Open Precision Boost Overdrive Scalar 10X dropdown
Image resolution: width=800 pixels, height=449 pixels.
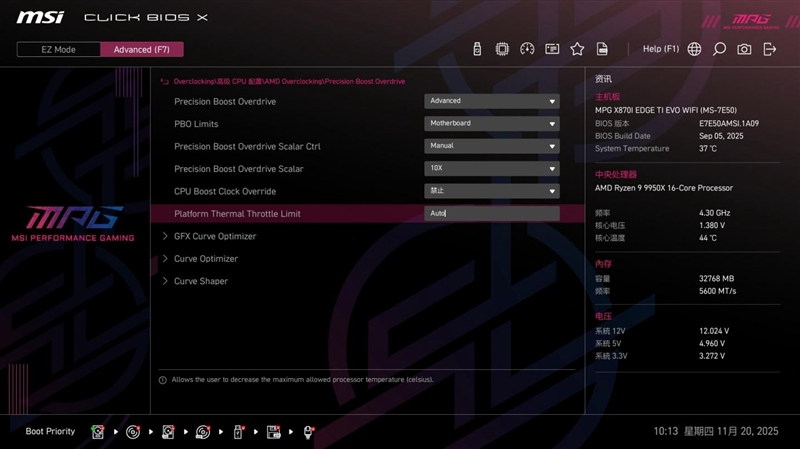point(492,168)
